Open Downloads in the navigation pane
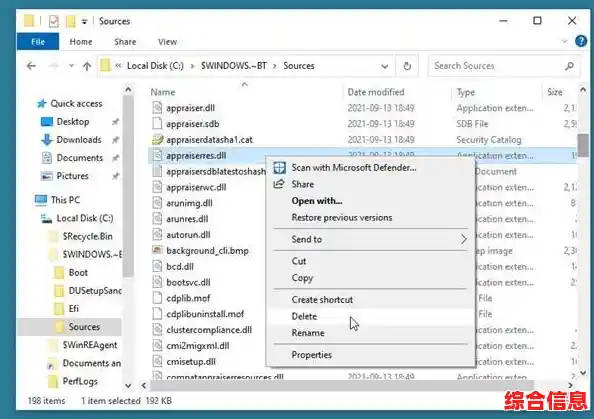594x419 pixels. coord(79,140)
